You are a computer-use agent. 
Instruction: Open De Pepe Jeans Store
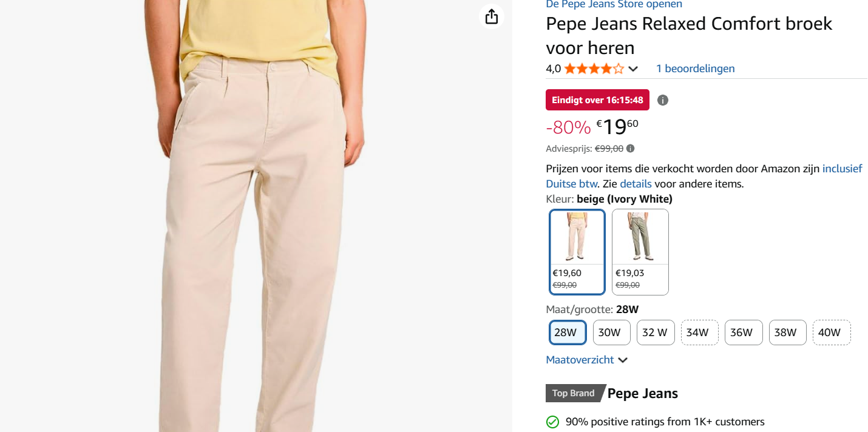pos(614,4)
